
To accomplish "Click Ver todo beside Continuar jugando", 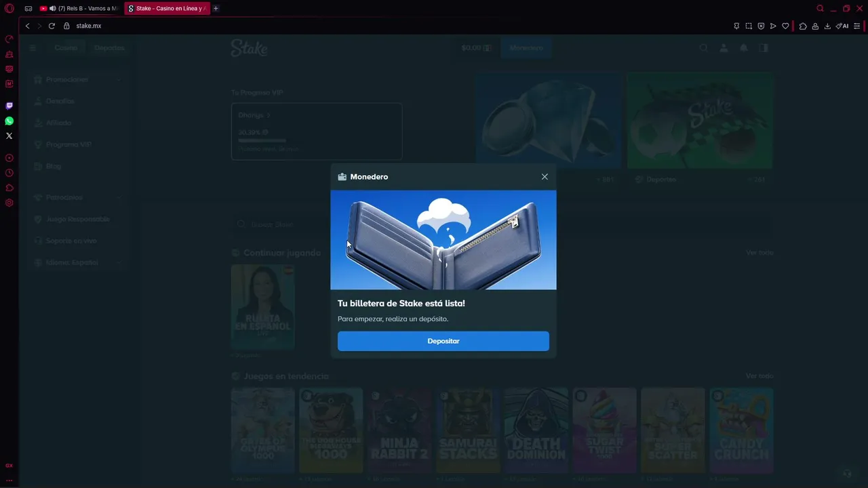I will (x=759, y=253).
